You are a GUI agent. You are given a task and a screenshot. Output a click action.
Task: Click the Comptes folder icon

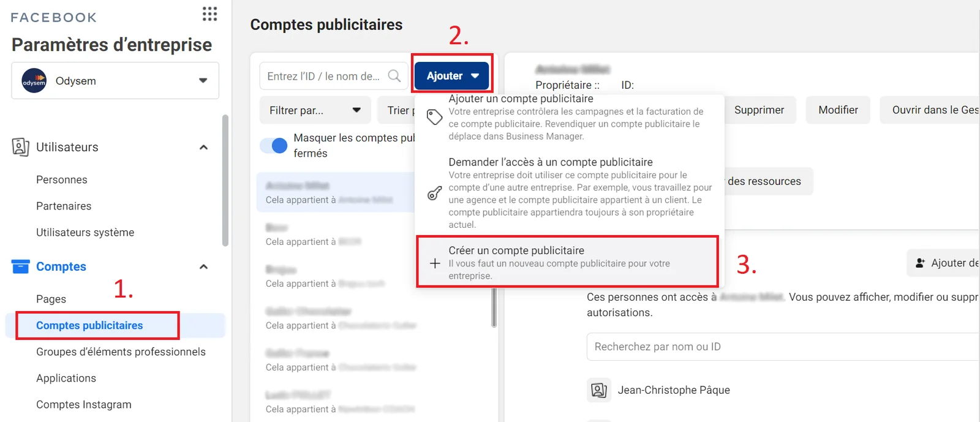point(21,266)
